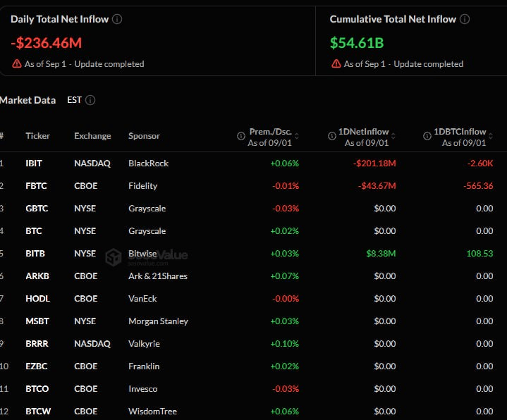Image resolution: width=507 pixels, height=420 pixels.
Task: Click warning icon under Daily Total Net Inflow
Action: [17, 63]
